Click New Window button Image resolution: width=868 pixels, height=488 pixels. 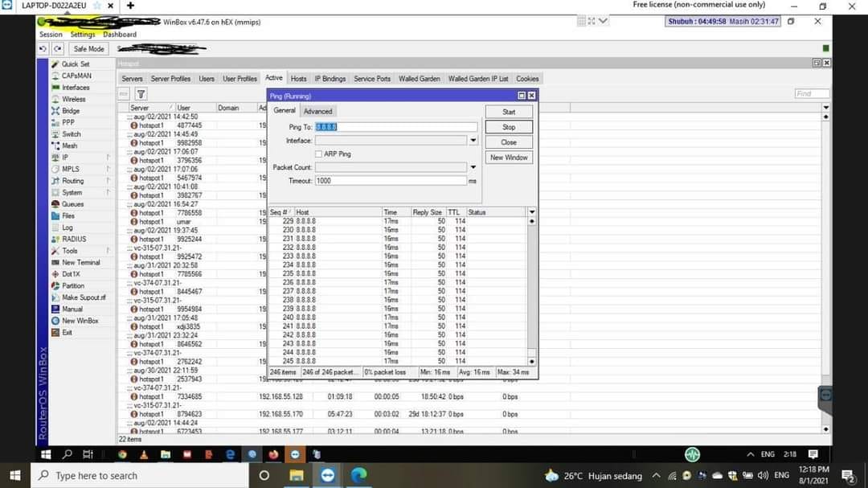[x=509, y=158]
